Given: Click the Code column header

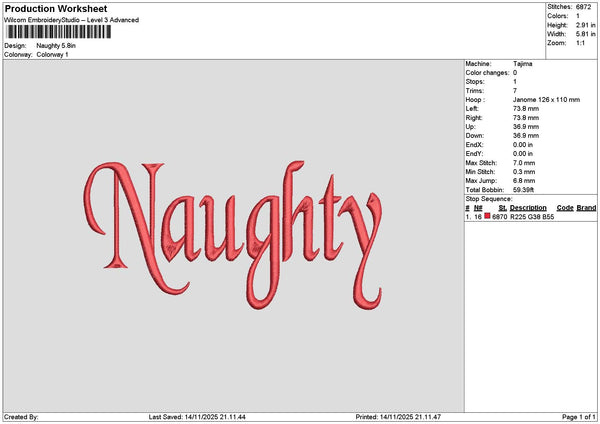Looking at the screenshot, I should [x=565, y=208].
